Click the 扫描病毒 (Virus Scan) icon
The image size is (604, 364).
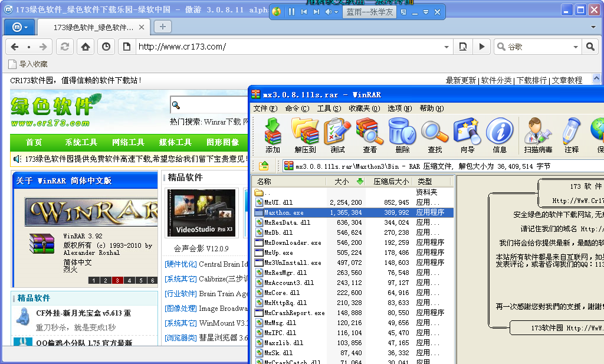[538, 135]
